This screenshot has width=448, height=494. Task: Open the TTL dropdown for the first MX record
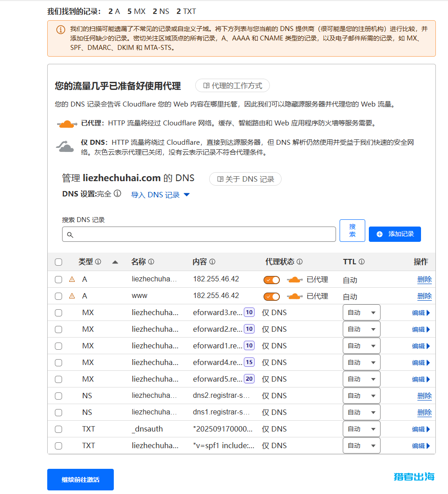point(361,312)
